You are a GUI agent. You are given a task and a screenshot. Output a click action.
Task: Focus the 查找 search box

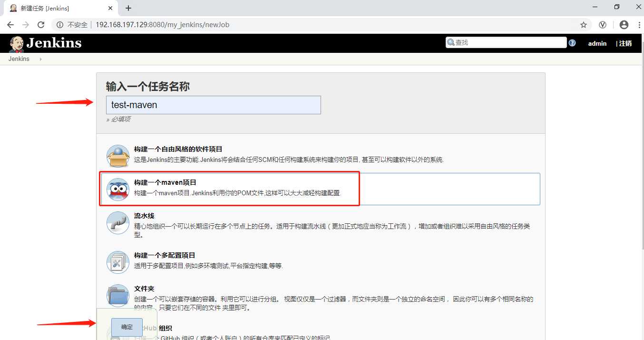tap(506, 42)
